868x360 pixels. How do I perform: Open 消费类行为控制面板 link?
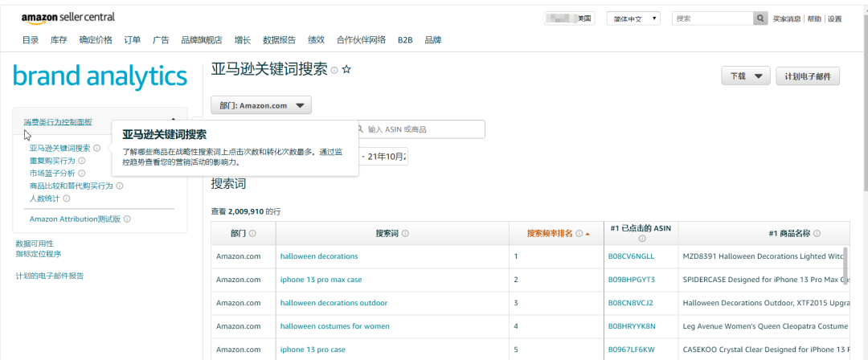pos(58,122)
